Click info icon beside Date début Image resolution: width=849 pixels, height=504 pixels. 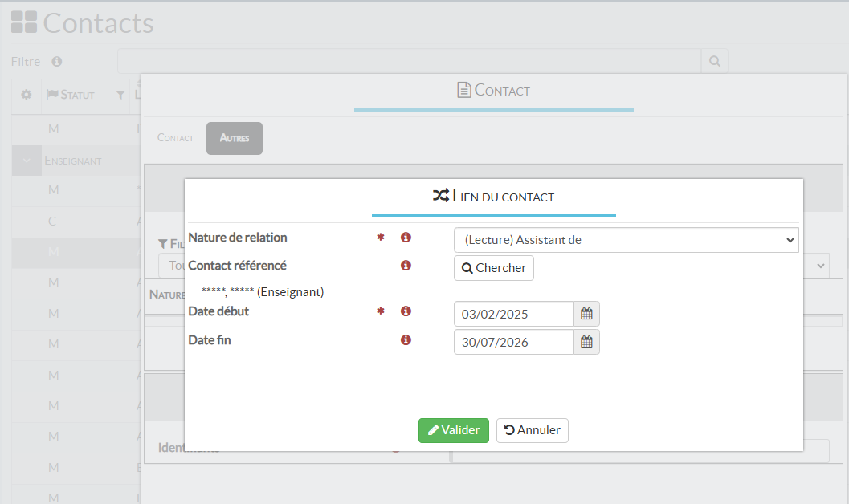(406, 311)
